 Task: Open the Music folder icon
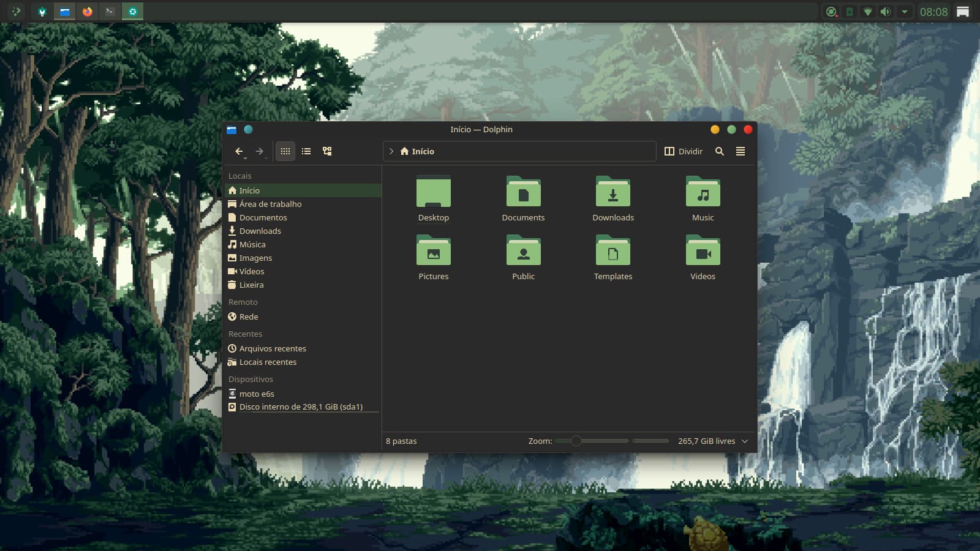click(x=703, y=192)
